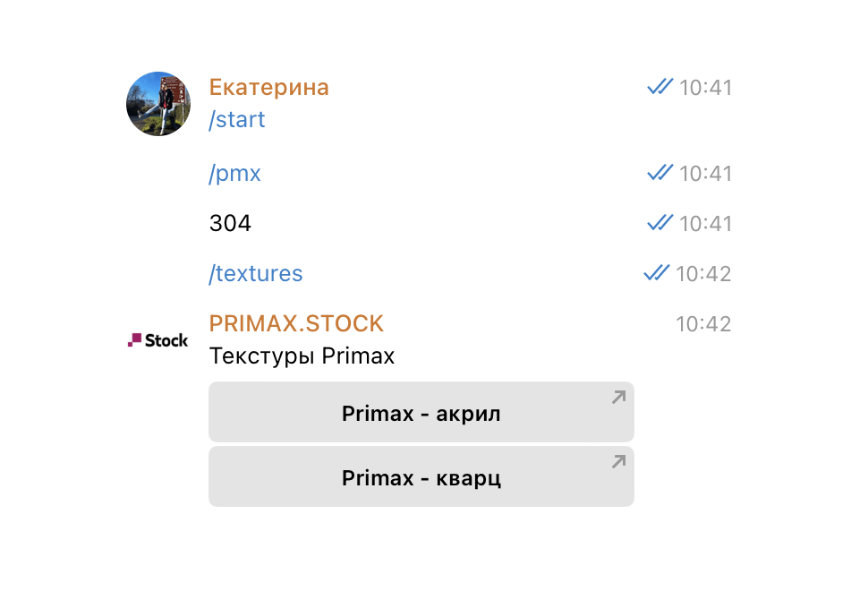Tap the /textures command link
The image size is (868, 600).
pos(255,273)
